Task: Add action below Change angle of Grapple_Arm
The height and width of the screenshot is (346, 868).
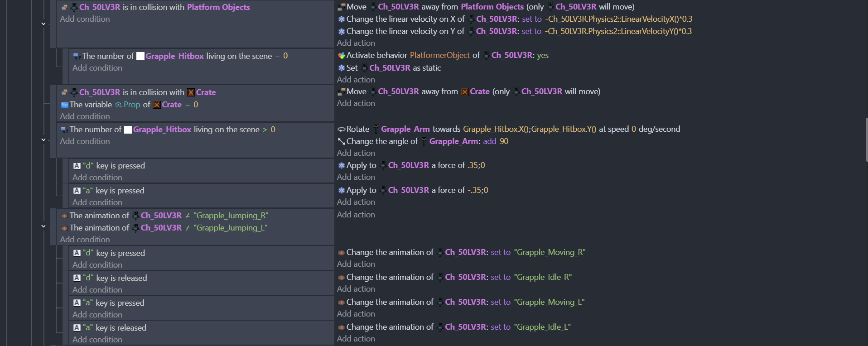Action: click(x=356, y=153)
